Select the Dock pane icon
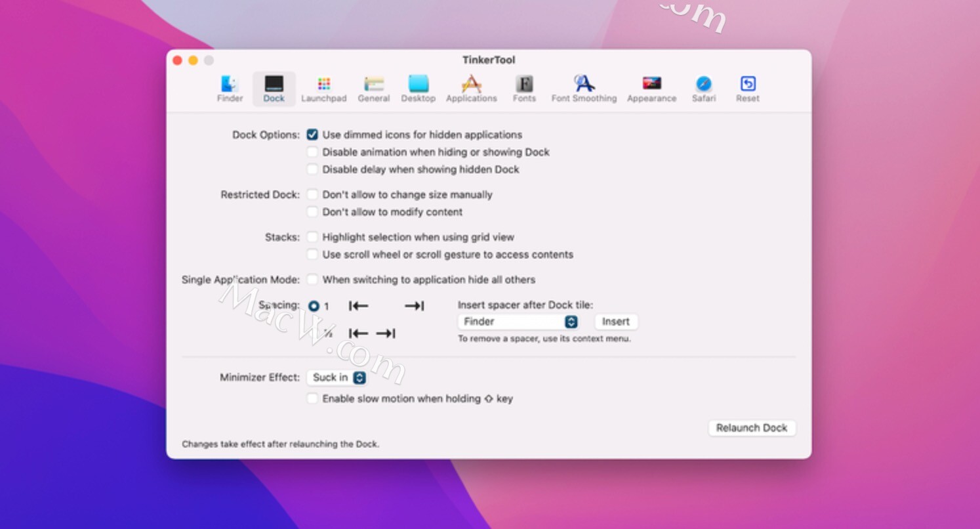Image resolution: width=980 pixels, height=529 pixels. tap(274, 89)
